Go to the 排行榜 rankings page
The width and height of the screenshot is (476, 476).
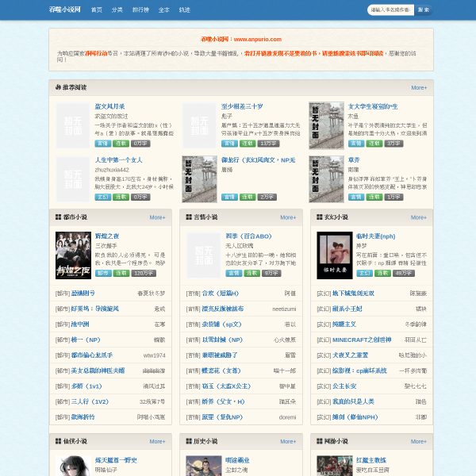coord(140,10)
